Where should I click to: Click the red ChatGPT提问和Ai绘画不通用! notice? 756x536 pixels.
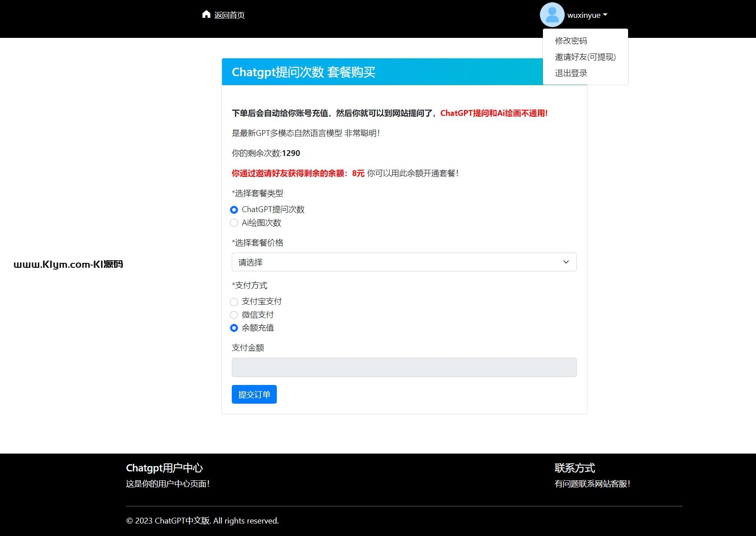coord(494,113)
